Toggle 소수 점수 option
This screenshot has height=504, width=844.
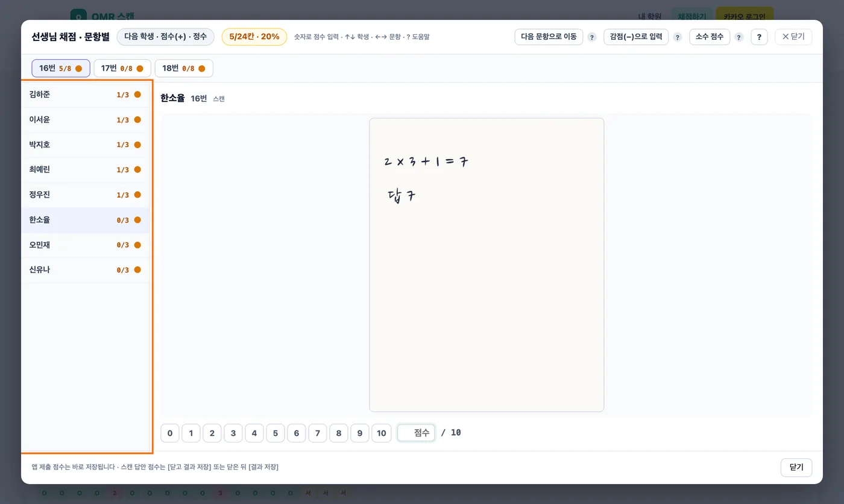pos(710,37)
